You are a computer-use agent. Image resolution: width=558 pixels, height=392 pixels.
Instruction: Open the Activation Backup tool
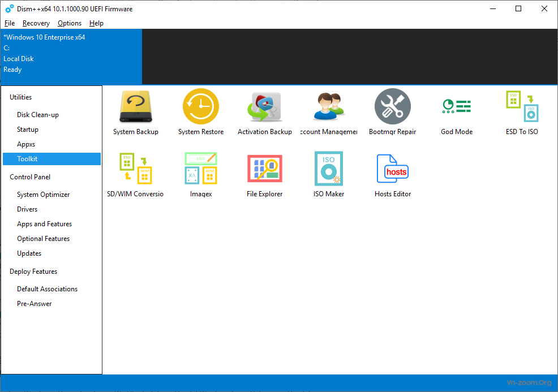(264, 111)
